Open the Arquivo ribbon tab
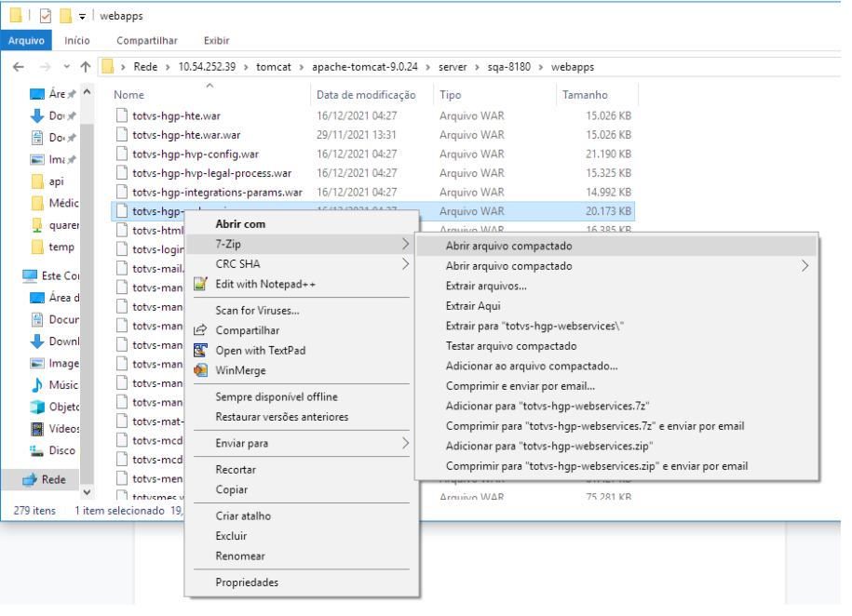Viewport: 852px width, 616px height. [x=26, y=41]
